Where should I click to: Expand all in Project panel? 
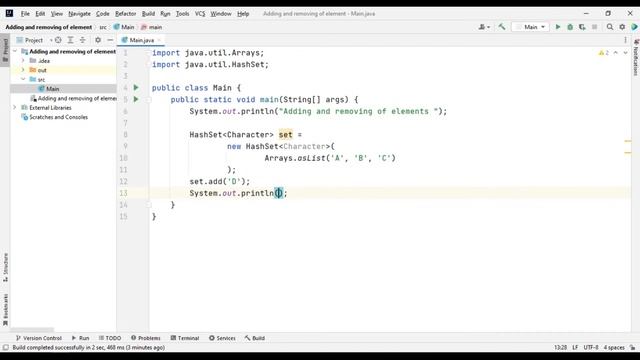click(71, 40)
